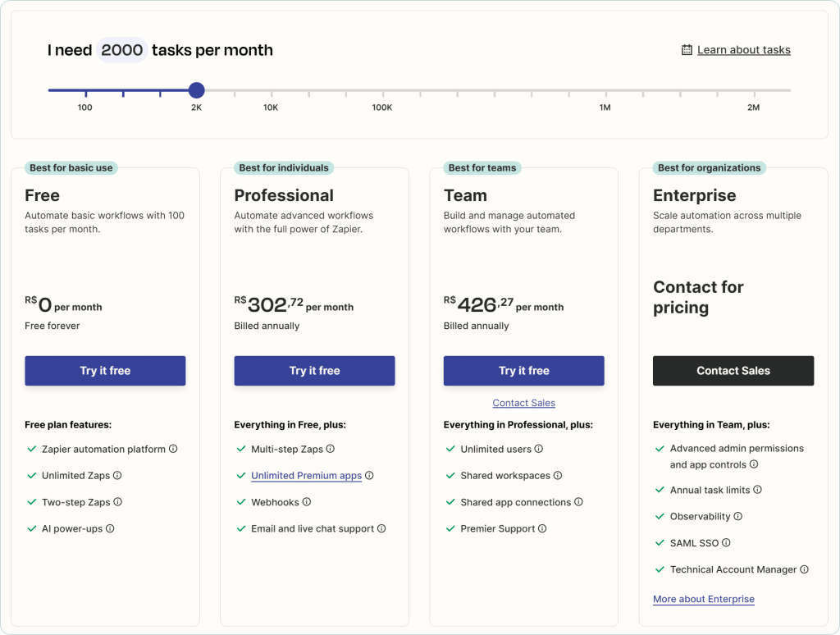
Task: Open Contact Sales link under Team plan
Action: pos(524,403)
